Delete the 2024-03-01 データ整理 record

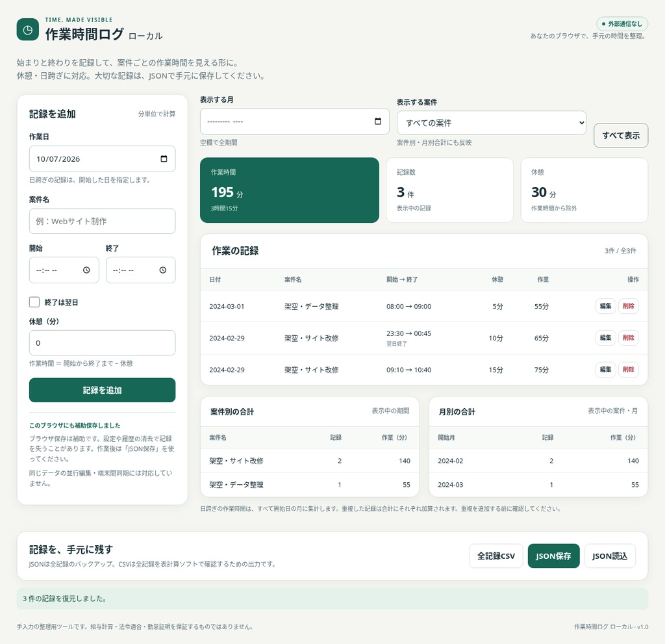click(x=628, y=305)
